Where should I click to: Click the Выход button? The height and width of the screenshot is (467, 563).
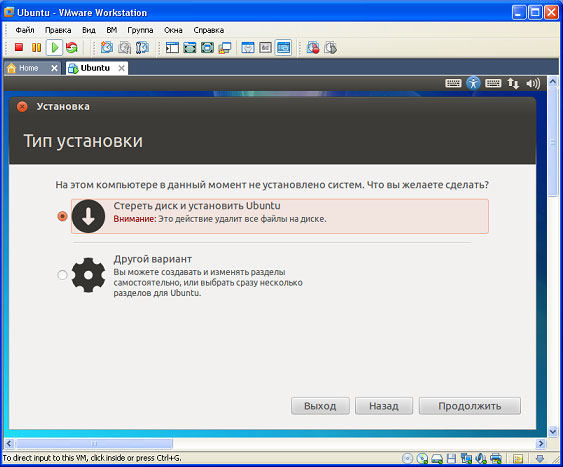click(320, 406)
